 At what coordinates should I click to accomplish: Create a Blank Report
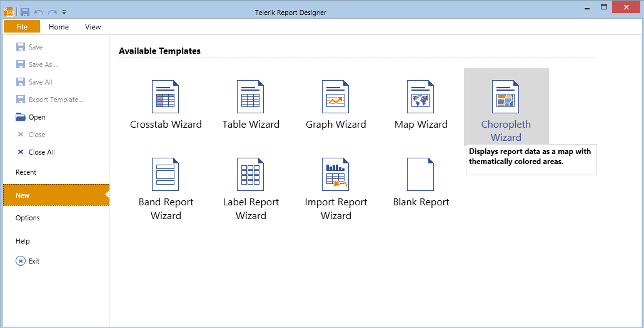tap(421, 183)
